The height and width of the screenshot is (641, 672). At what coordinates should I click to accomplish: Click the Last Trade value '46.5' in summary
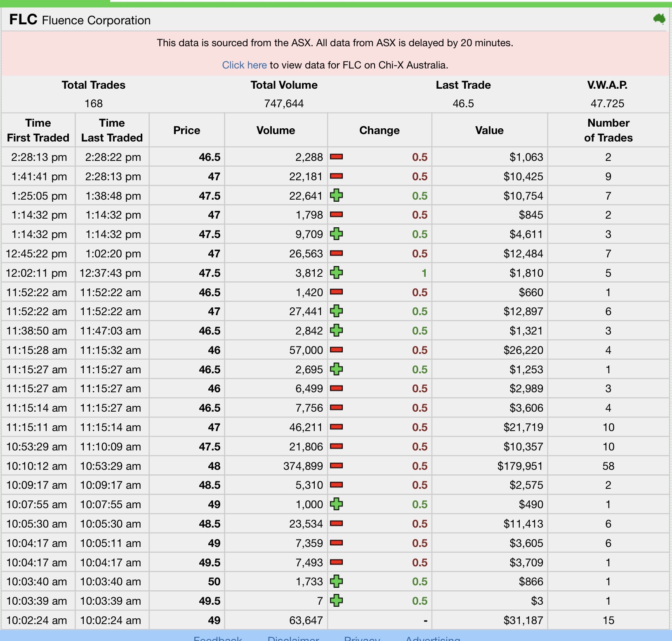click(x=463, y=104)
